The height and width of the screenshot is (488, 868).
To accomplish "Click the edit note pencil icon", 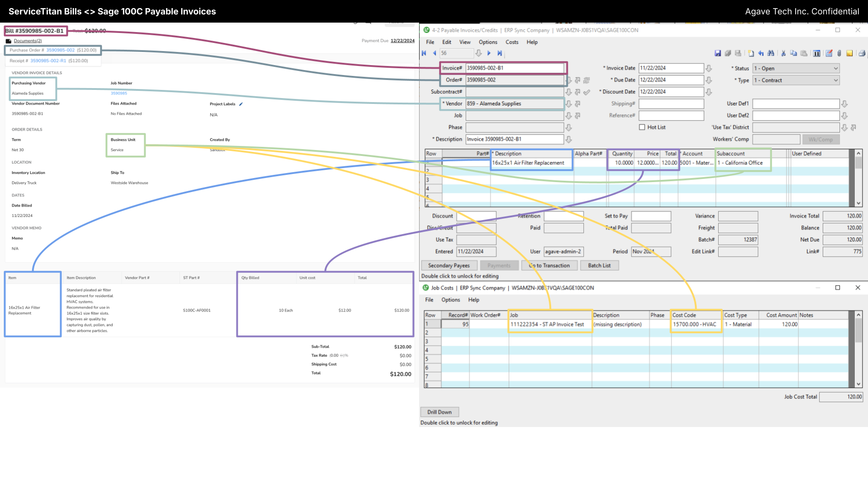I will click(x=829, y=53).
